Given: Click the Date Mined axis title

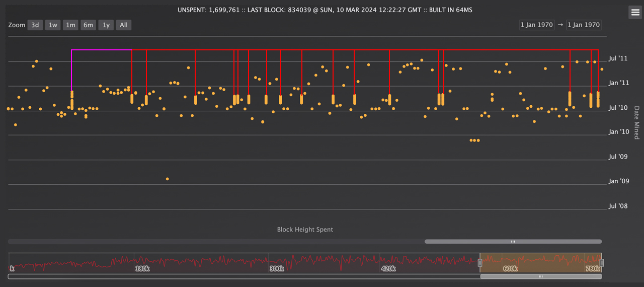Looking at the screenshot, I should (x=636, y=122).
